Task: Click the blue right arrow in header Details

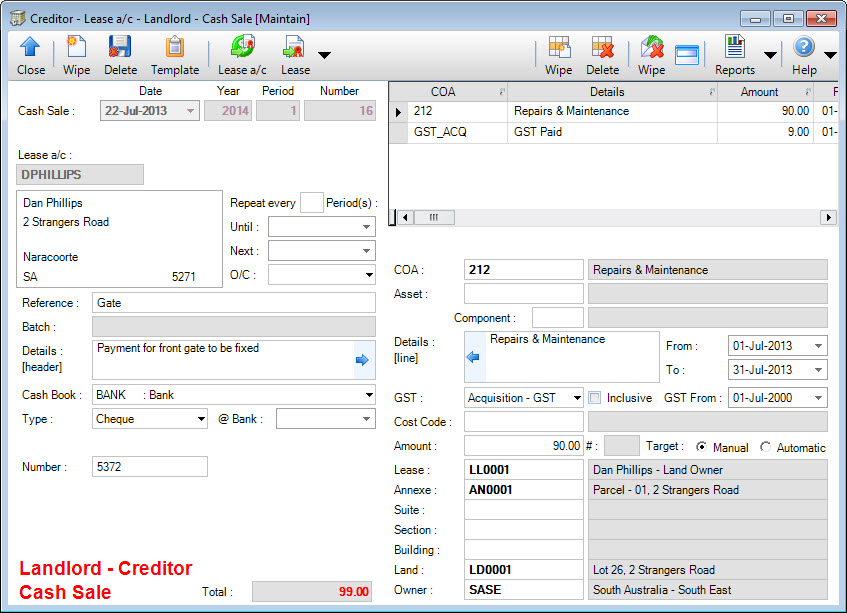Action: coord(362,360)
